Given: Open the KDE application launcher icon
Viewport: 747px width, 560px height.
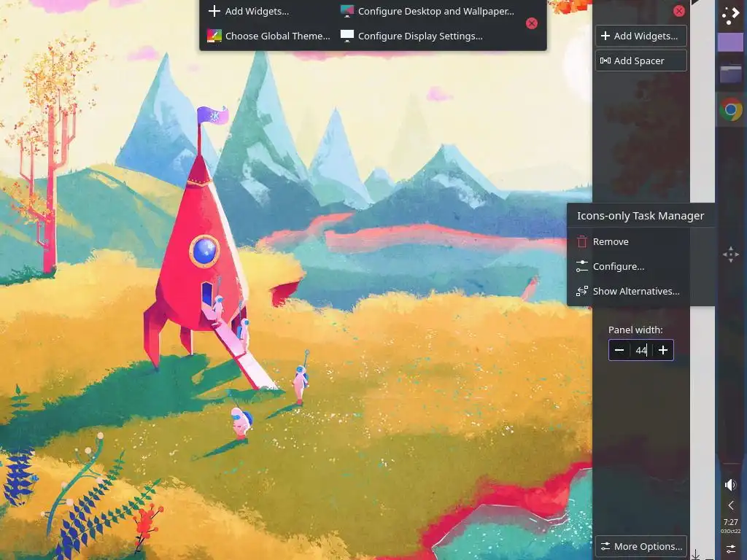Looking at the screenshot, I should pyautogui.click(x=731, y=15).
